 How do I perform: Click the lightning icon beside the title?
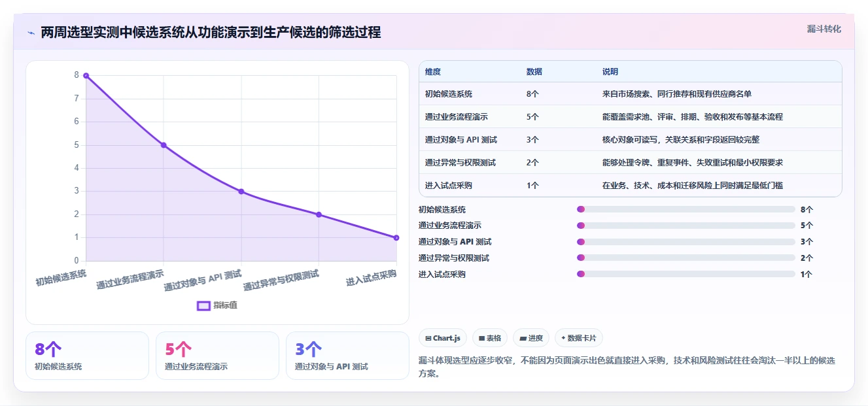[x=31, y=33]
